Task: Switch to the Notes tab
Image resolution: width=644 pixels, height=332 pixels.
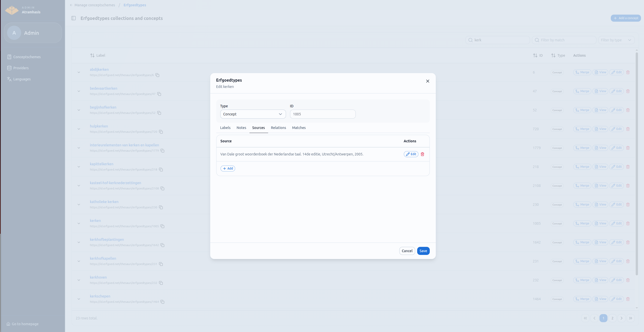Action: coord(241,128)
